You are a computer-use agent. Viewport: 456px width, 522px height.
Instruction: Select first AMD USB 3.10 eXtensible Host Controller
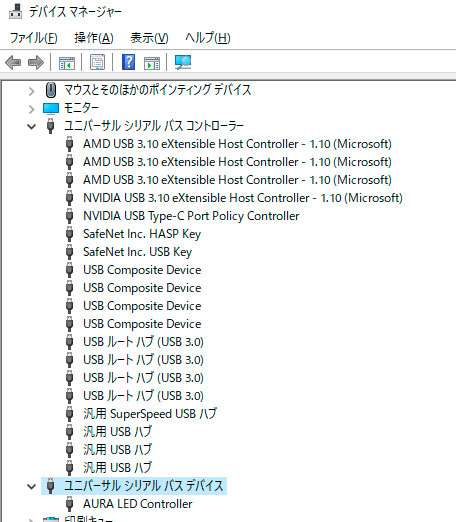click(x=237, y=144)
